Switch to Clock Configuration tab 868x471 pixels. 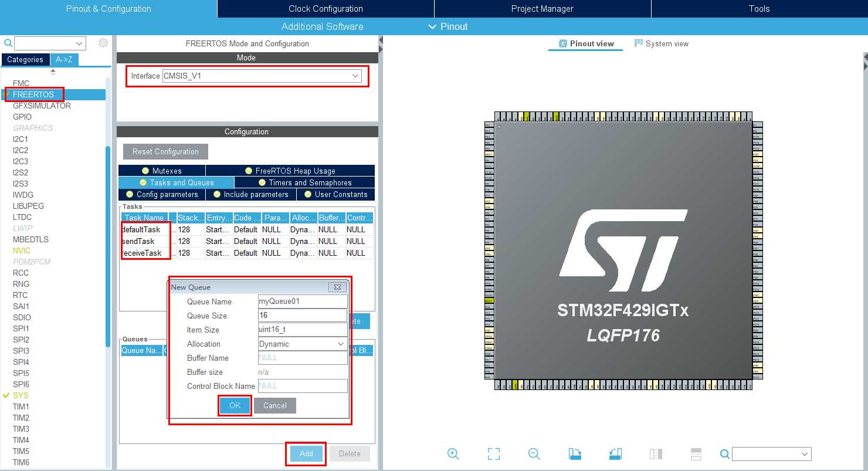coord(325,9)
